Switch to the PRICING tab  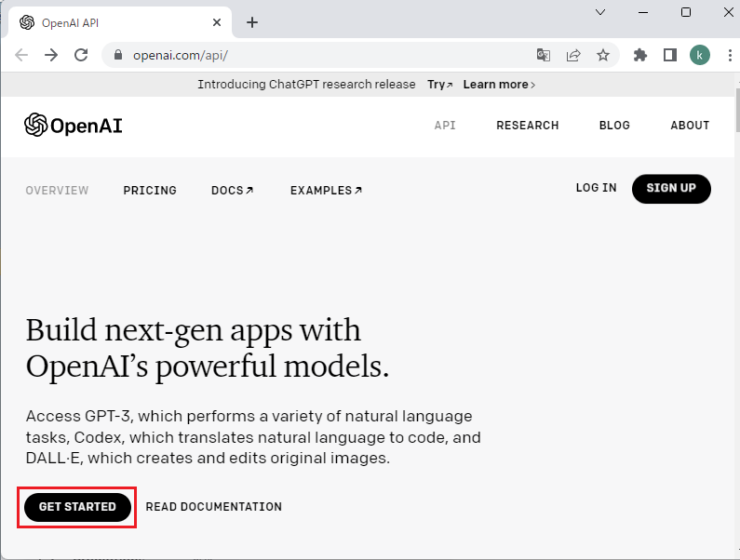150,191
